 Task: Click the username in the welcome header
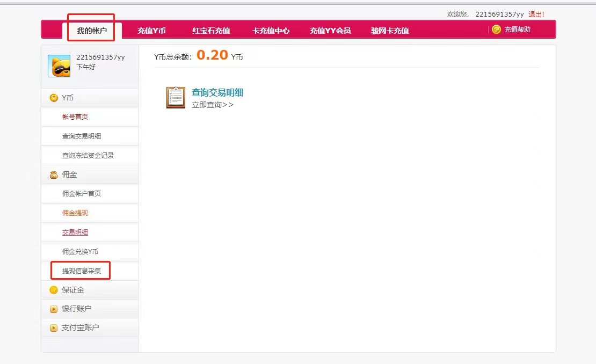pyautogui.click(x=499, y=14)
